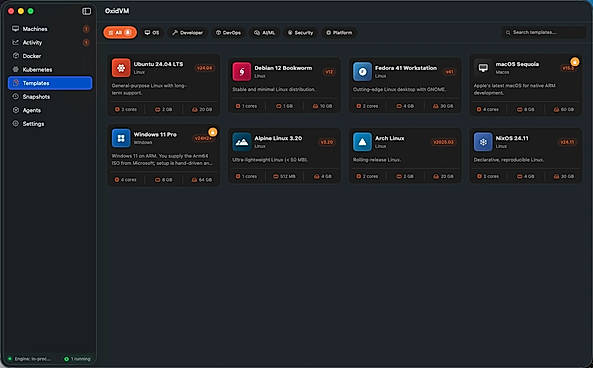This screenshot has width=593, height=368.
Task: Open the Windows 11 Pro template title
Action: click(155, 135)
